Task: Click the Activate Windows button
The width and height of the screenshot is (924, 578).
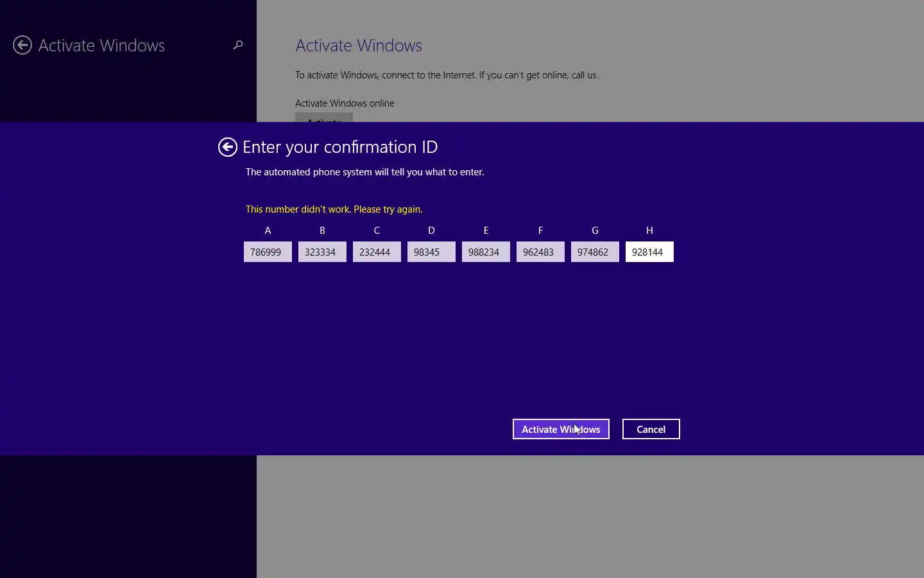Action: (x=561, y=429)
